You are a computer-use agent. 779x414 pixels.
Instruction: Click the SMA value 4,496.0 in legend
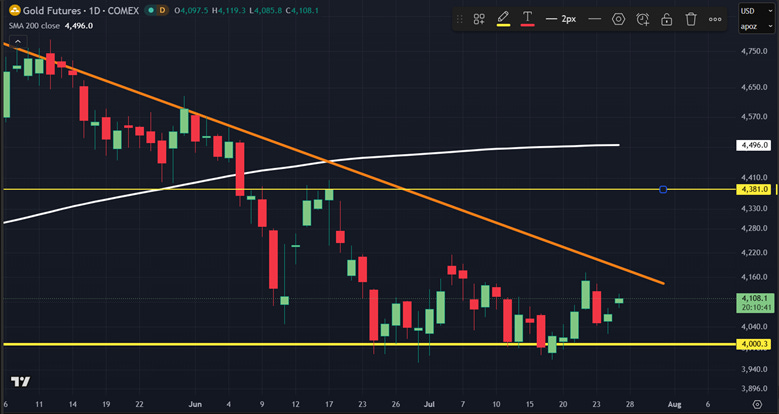tap(79, 26)
